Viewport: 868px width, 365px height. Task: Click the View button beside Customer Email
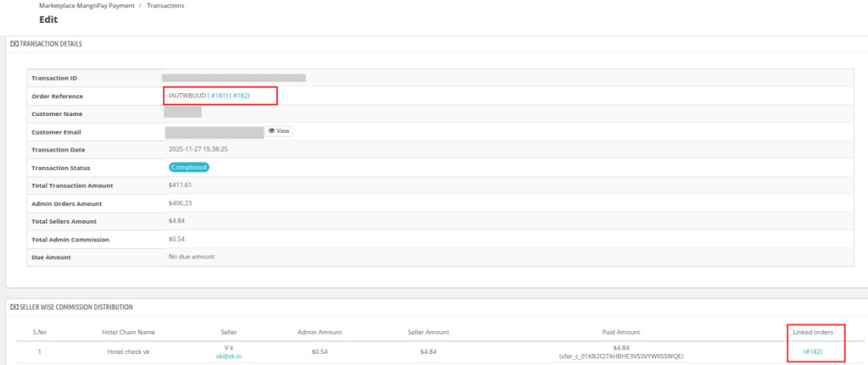tap(278, 131)
